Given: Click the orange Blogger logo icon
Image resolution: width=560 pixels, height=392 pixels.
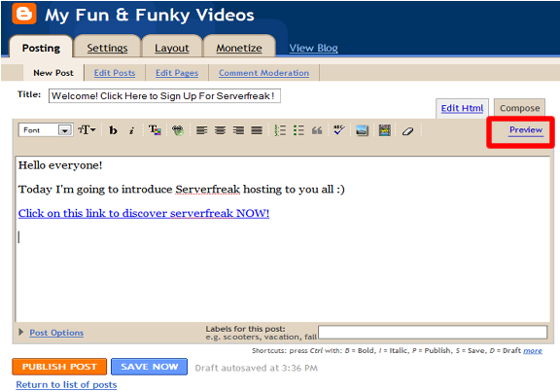Looking at the screenshot, I should (24, 14).
